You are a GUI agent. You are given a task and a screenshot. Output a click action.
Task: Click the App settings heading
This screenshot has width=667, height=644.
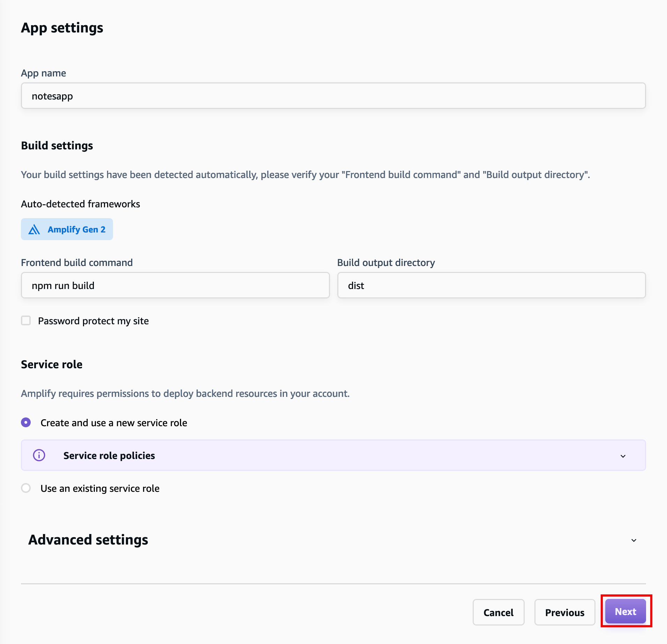62,28
